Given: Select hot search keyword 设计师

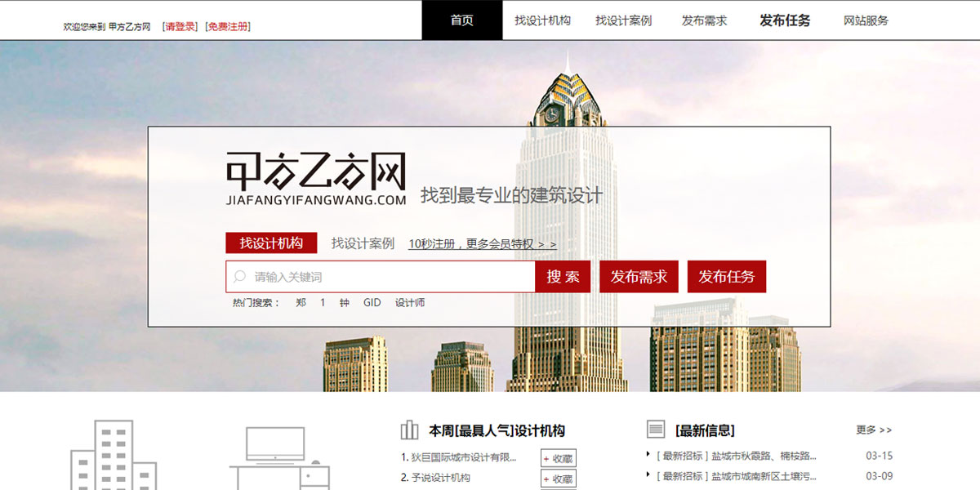Looking at the screenshot, I should point(410,302).
